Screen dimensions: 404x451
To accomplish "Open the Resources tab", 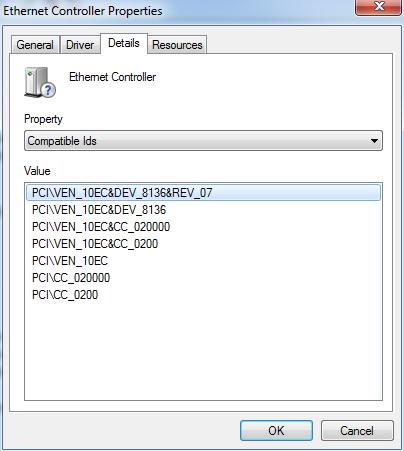I will (177, 45).
